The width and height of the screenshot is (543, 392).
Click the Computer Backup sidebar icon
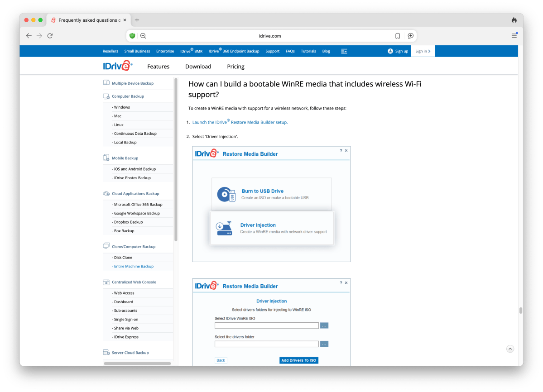tap(106, 96)
